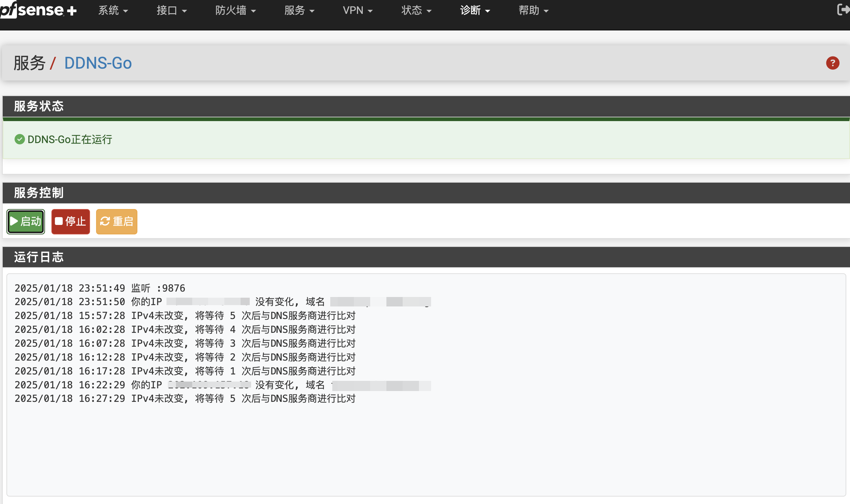850x504 pixels.
Task: Click the DDNS-Go breadcrumb link
Action: coord(98,63)
